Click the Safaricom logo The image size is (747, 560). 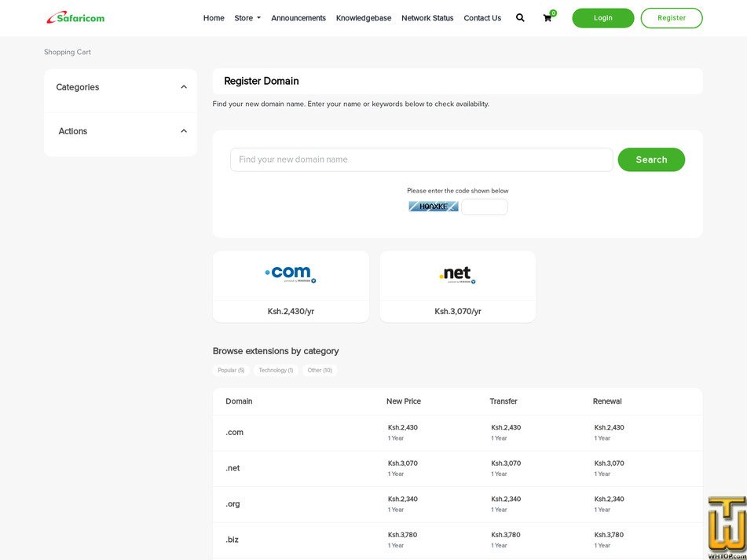(75, 17)
